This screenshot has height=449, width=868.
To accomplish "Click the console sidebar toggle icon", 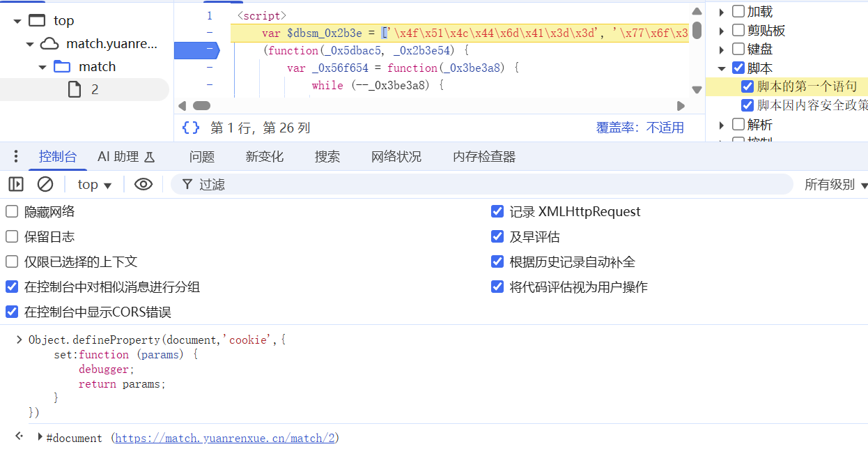I will click(x=16, y=184).
